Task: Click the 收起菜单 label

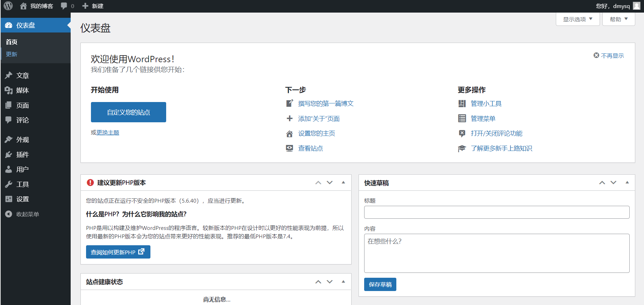Action: [28, 214]
